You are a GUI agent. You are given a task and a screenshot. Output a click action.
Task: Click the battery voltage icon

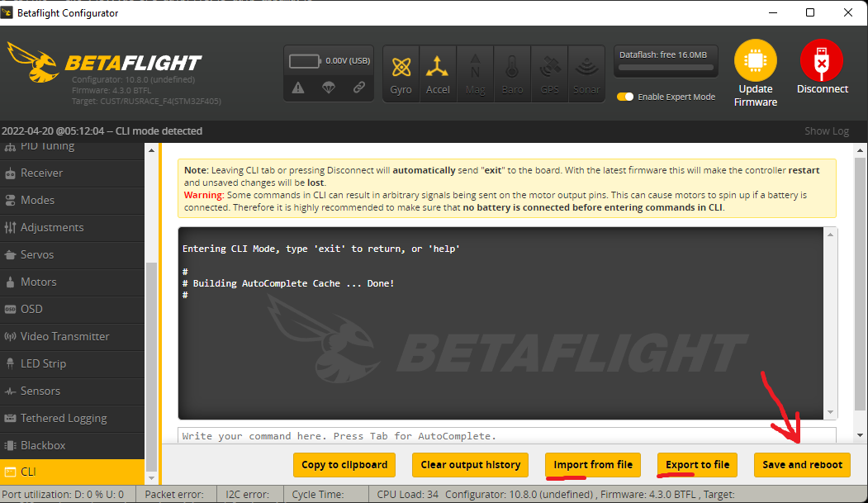pyautogui.click(x=305, y=61)
